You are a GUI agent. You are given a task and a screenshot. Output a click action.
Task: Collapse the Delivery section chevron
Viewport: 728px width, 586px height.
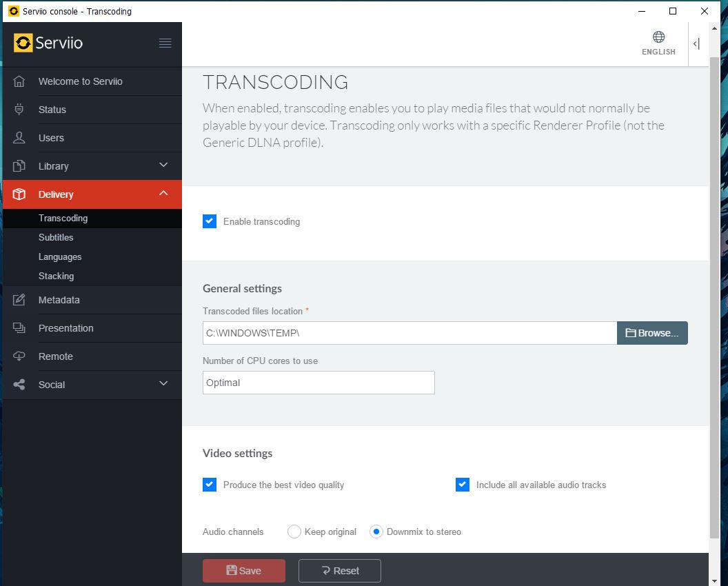[163, 194]
